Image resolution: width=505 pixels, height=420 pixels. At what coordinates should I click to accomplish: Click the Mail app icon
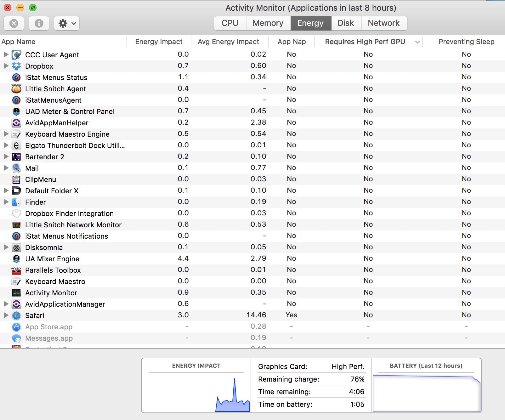(16, 168)
